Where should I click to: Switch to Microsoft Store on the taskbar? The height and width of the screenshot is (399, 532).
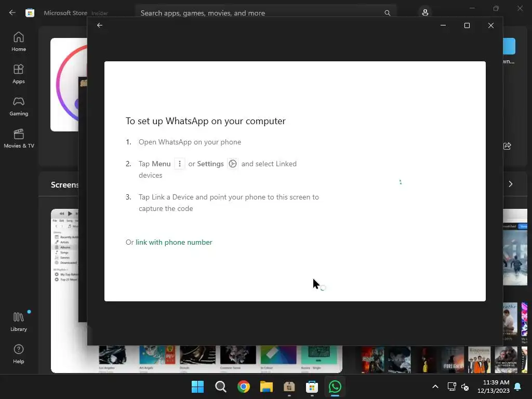312,387
